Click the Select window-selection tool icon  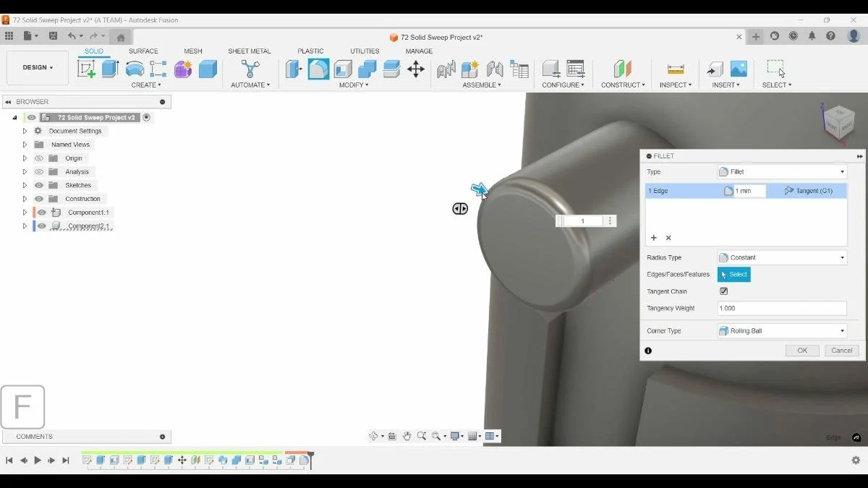pos(776,69)
